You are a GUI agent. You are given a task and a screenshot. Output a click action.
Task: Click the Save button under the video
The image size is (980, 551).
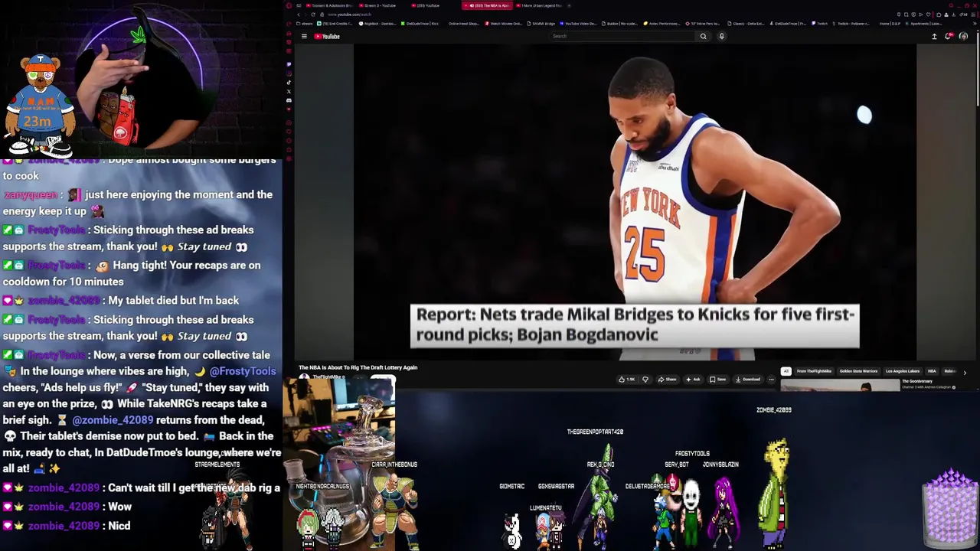pos(717,380)
